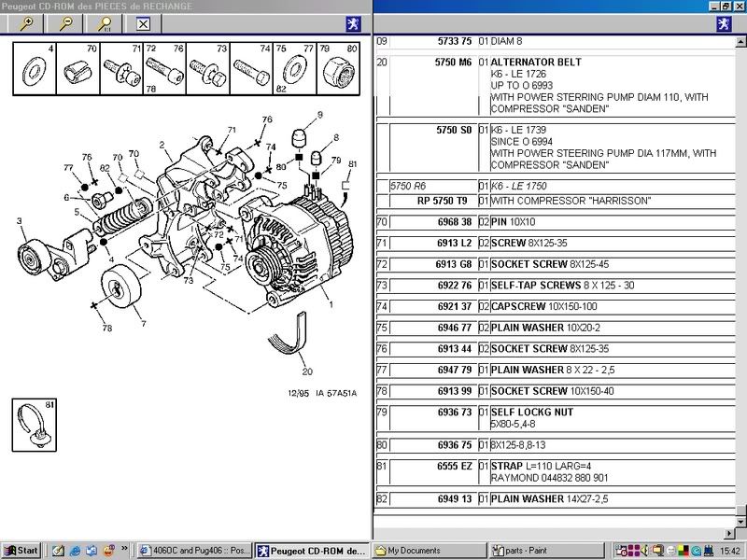Screen dimensions: 747x560
Task: Switch to the parts - Paint window
Action: 547,551
